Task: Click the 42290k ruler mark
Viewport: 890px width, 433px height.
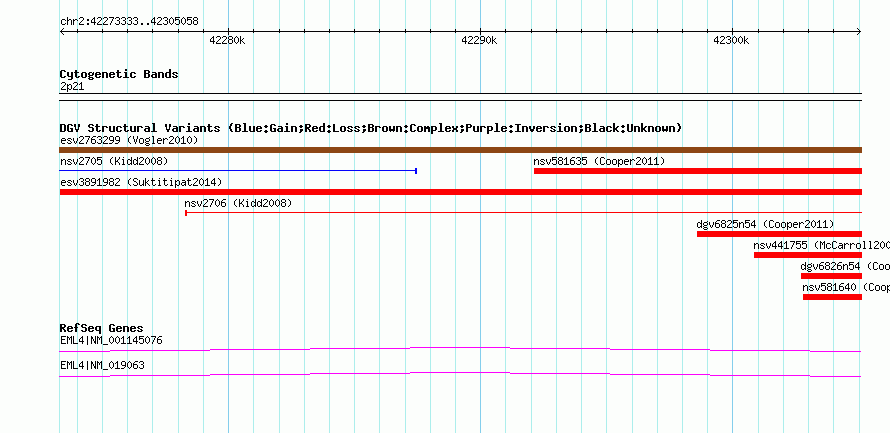Action: tap(479, 40)
